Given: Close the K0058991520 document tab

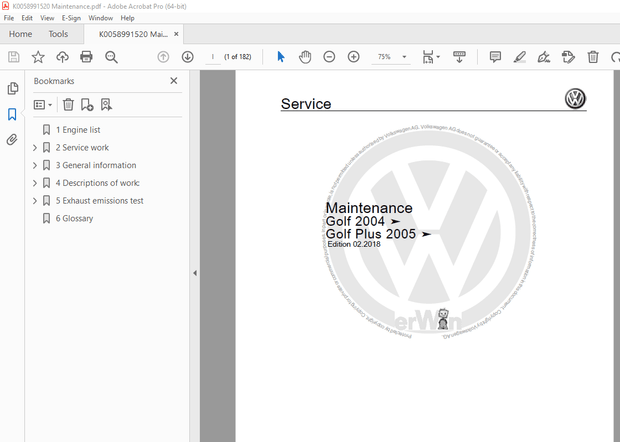Looking at the screenshot, I should click(176, 34).
